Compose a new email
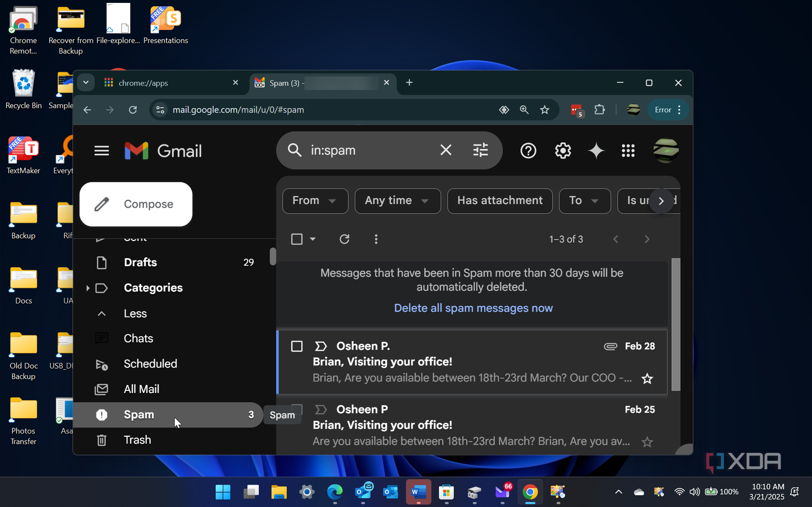 [136, 204]
